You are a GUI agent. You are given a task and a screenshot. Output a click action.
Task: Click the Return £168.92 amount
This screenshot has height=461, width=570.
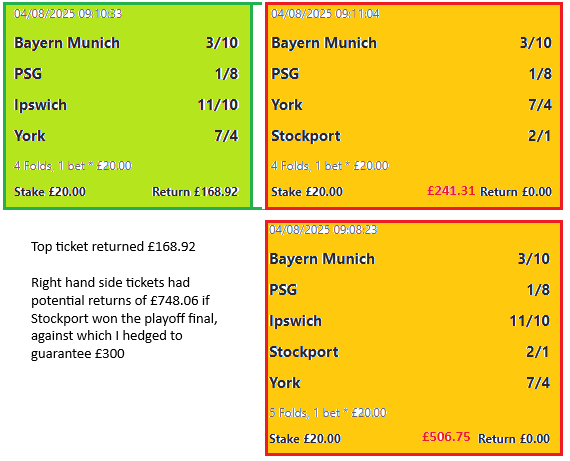click(x=195, y=192)
